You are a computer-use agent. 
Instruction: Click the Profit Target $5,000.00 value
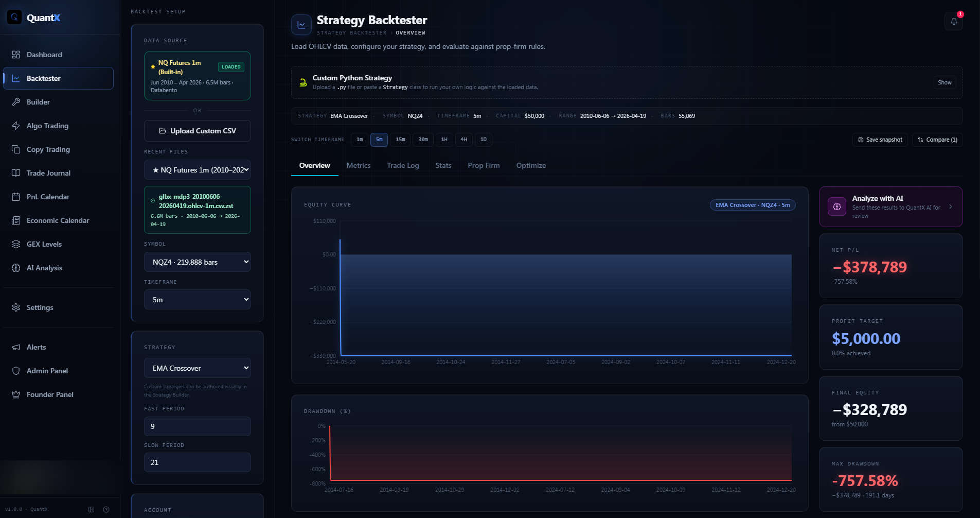click(866, 339)
